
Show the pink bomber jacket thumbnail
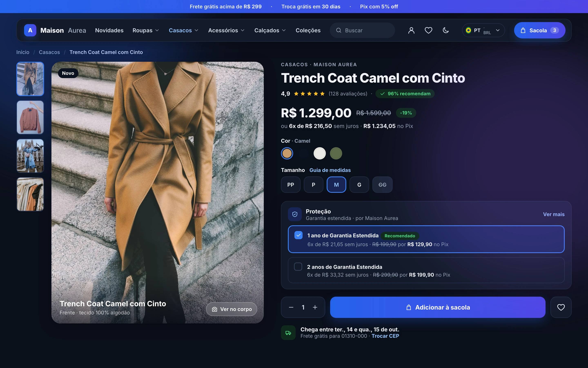coord(30,117)
